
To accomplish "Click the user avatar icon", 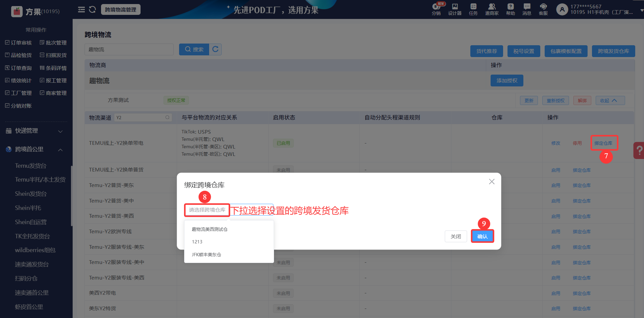I will pyautogui.click(x=562, y=9).
